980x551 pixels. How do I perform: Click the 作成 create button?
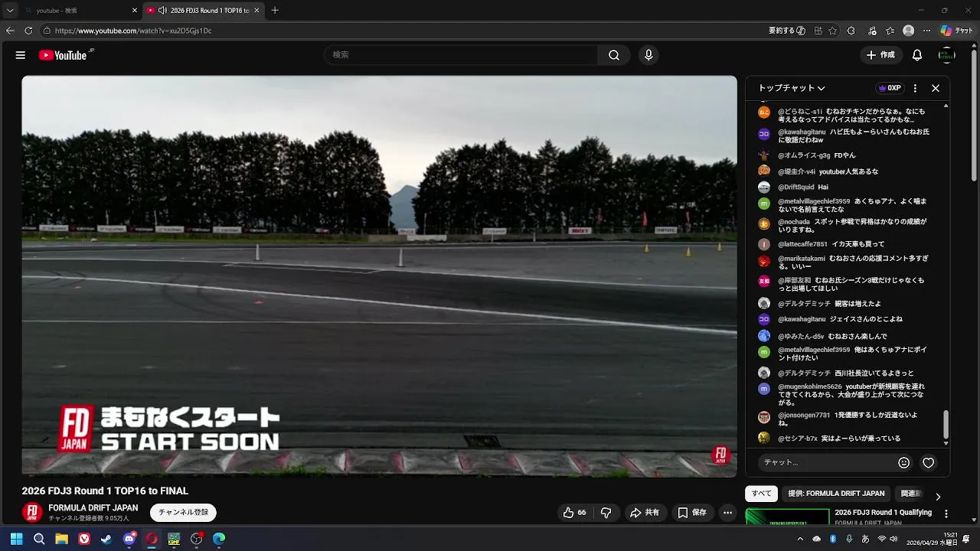pyautogui.click(x=880, y=55)
